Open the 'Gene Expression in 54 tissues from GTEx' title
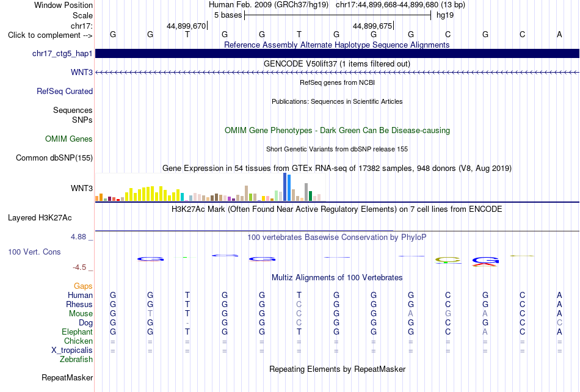The image size is (580, 392). 337,169
